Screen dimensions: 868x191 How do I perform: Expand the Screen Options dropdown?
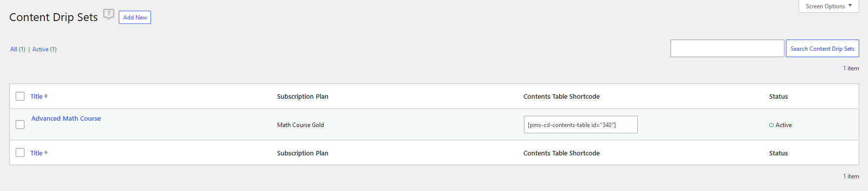(x=828, y=6)
